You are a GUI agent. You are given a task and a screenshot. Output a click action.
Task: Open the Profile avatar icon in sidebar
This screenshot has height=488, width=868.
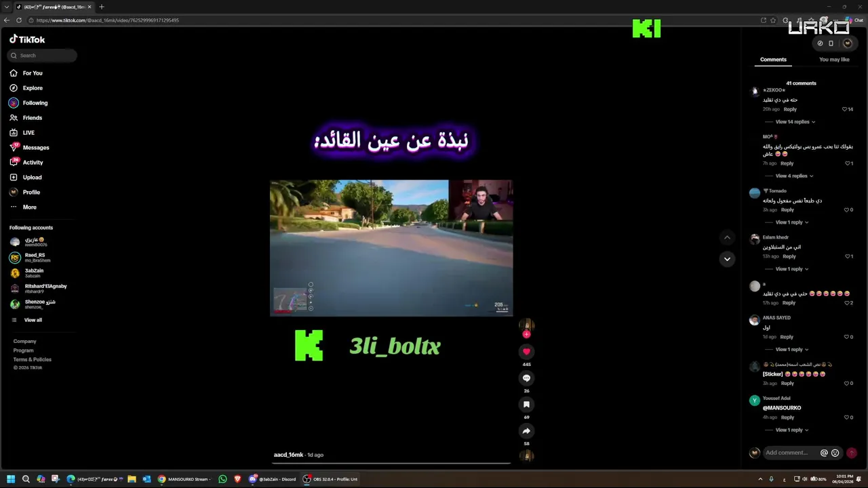pyautogui.click(x=14, y=192)
